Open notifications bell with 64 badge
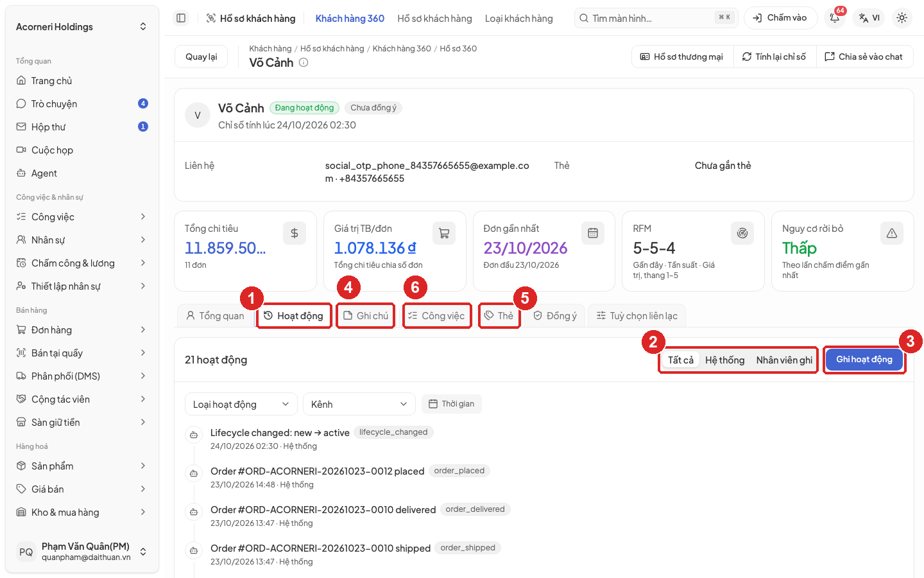 pyautogui.click(x=835, y=18)
